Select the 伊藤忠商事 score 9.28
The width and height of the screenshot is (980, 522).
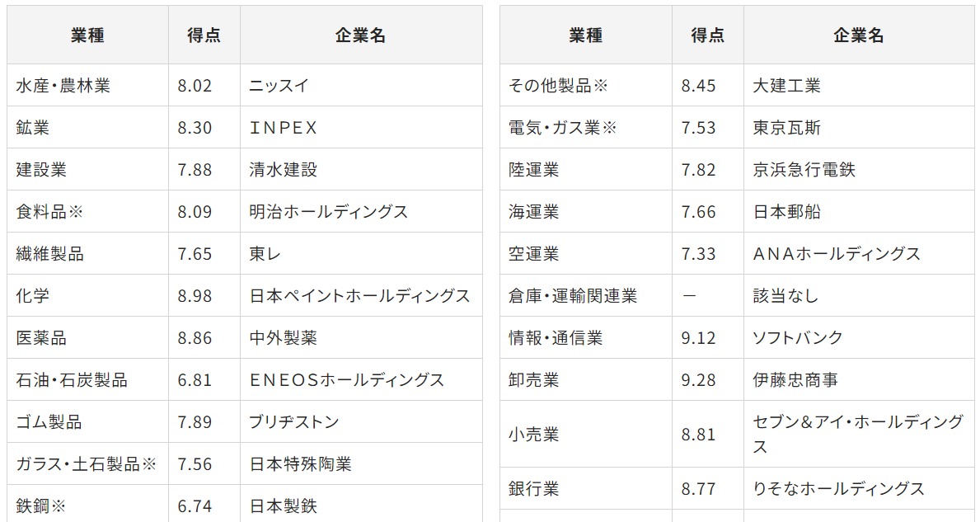click(698, 379)
